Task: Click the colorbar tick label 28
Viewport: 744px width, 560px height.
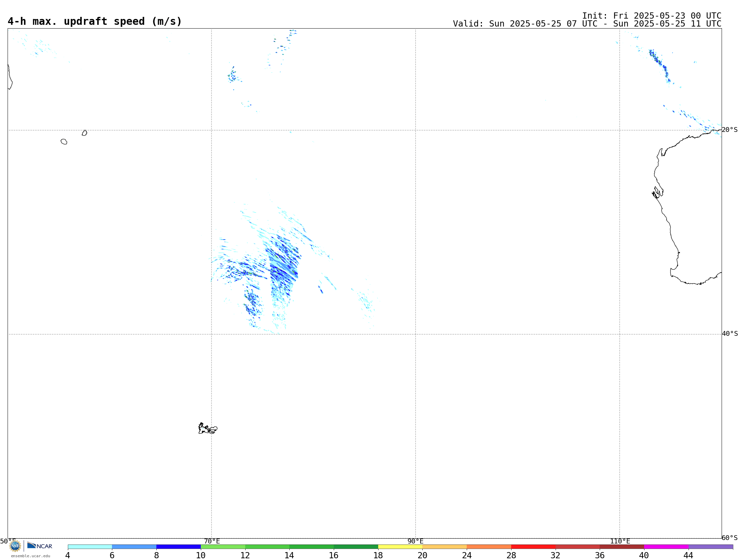Action: click(x=511, y=555)
